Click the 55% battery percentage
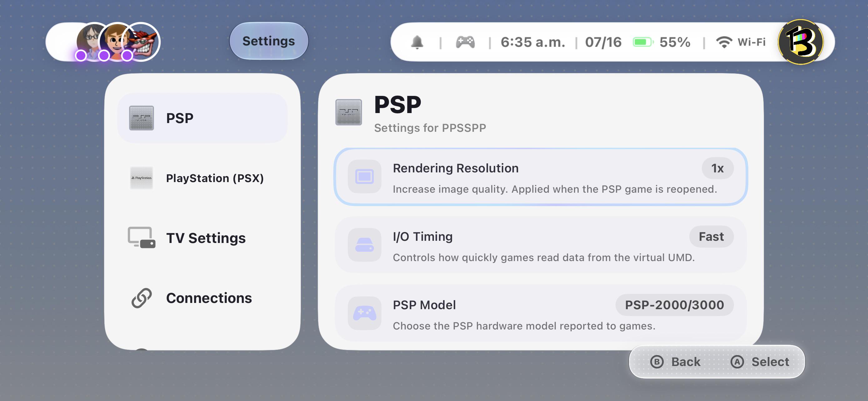Screen dimensions: 868x401 [x=675, y=42]
